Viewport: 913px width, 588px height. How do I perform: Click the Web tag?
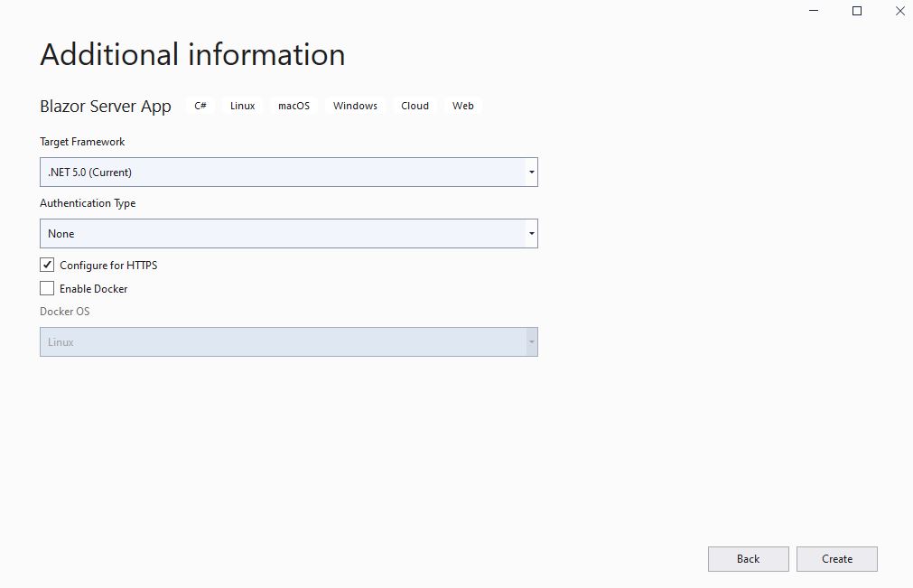(x=463, y=106)
